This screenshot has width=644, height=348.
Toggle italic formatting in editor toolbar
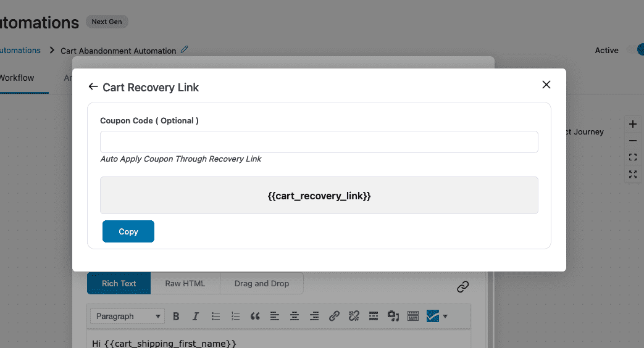pyautogui.click(x=196, y=316)
